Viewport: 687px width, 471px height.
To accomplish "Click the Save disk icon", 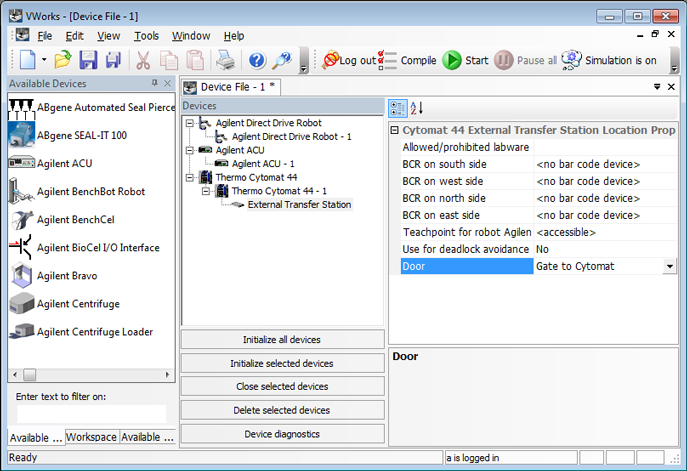I will 88,61.
